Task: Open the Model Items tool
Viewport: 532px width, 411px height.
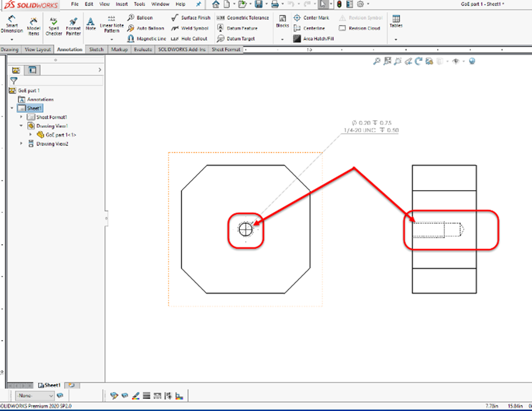Action: point(33,25)
